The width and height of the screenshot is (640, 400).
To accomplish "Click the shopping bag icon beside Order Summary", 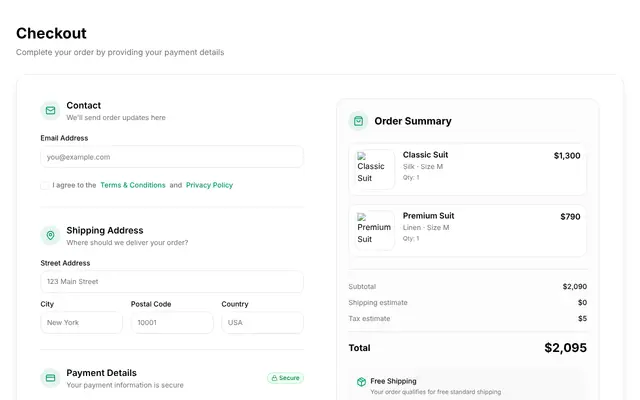I will click(x=358, y=121).
